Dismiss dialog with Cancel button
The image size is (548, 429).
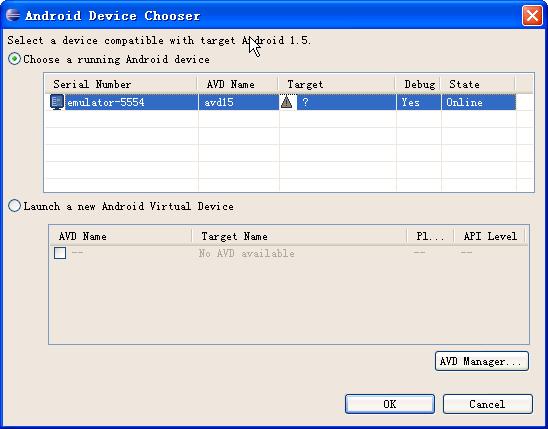(x=488, y=404)
